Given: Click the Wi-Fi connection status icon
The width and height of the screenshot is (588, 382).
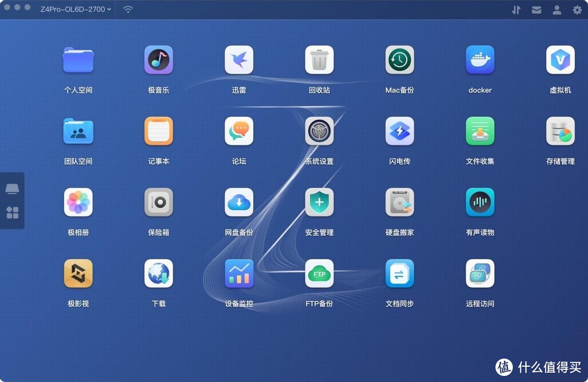Looking at the screenshot, I should click(x=128, y=9).
